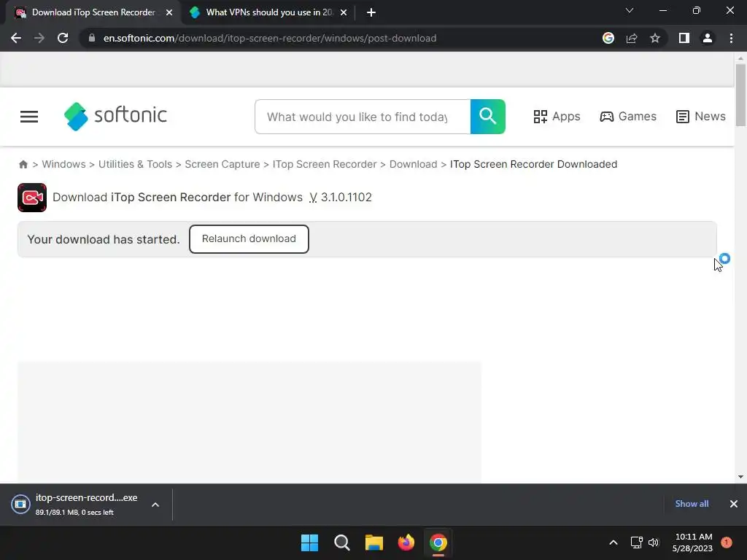Click the scrollbar down arrow
Screen dimensions: 747x560
click(740, 477)
